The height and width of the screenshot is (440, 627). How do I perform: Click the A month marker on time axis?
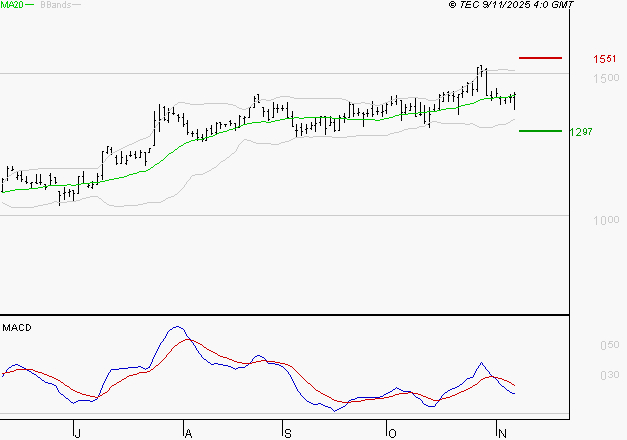[188, 433]
